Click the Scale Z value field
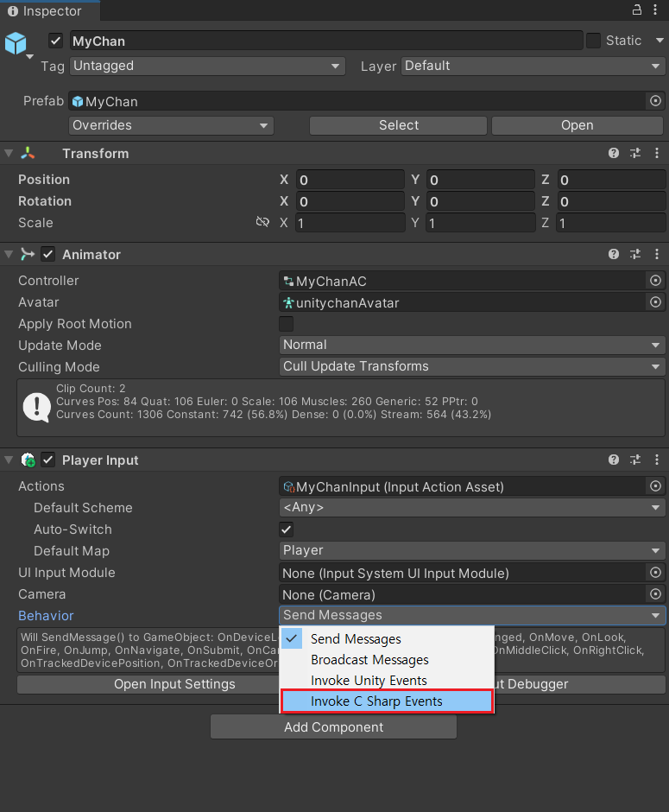This screenshot has height=812, width=669. tap(611, 223)
